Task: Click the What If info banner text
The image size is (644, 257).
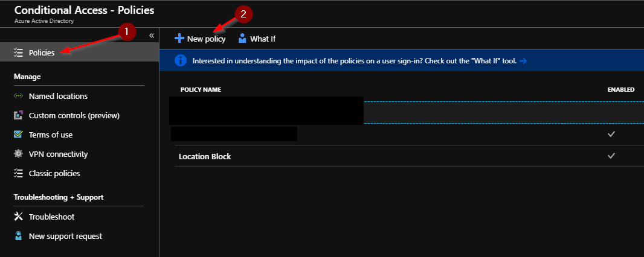Action: point(355,61)
